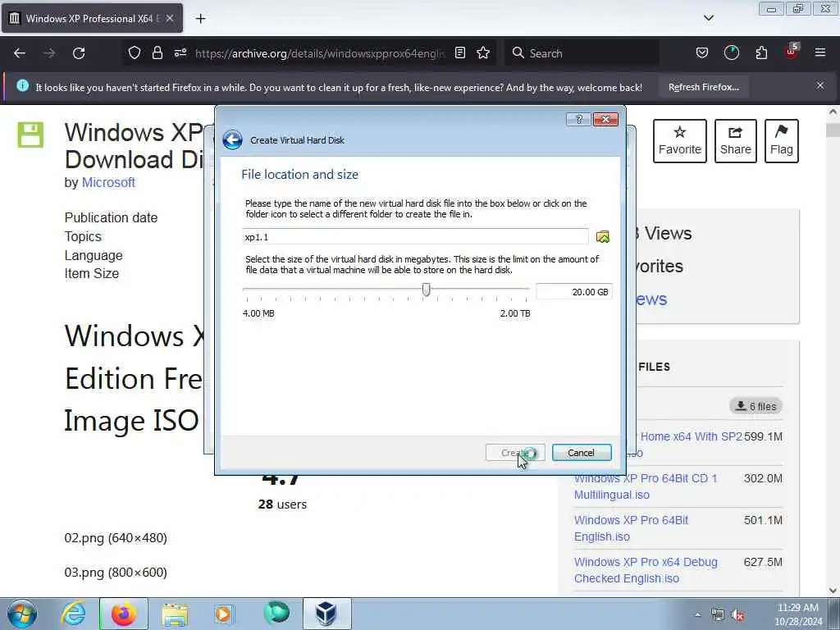Click the Firefox back arrow
Viewport: 840px width, 630px height.
point(20,53)
